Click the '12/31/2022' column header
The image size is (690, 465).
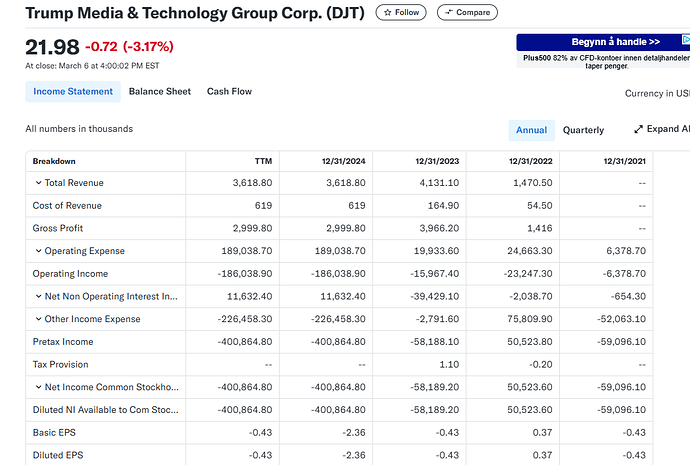[531, 161]
